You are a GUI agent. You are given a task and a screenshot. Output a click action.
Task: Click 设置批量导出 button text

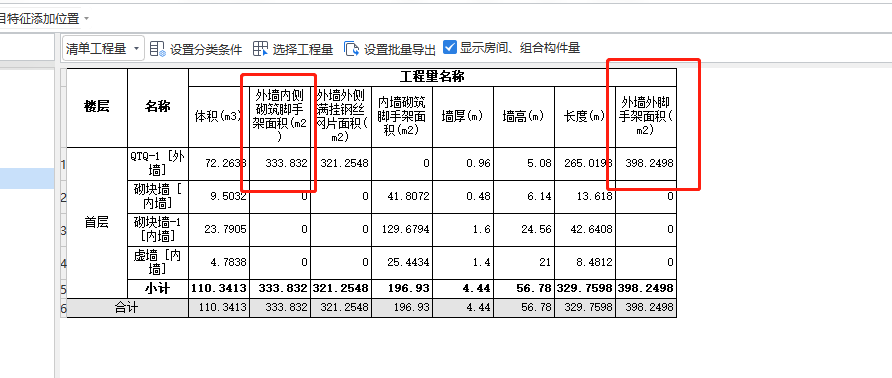400,50
